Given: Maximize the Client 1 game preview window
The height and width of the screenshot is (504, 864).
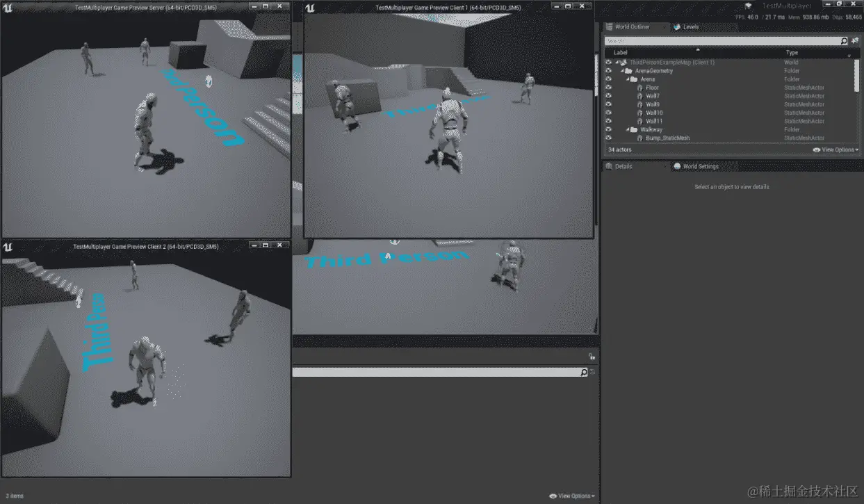Looking at the screenshot, I should [x=568, y=7].
